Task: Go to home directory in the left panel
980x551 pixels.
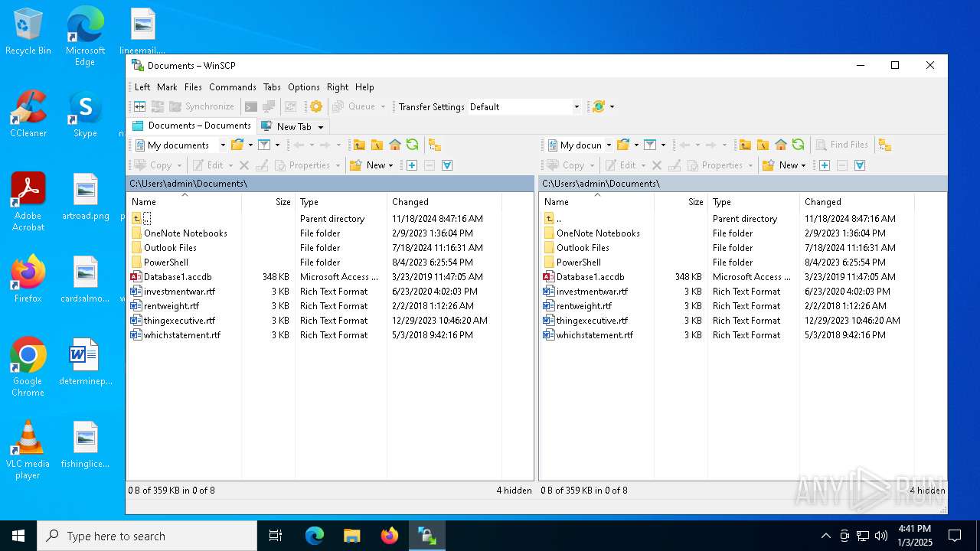Action: [x=395, y=145]
